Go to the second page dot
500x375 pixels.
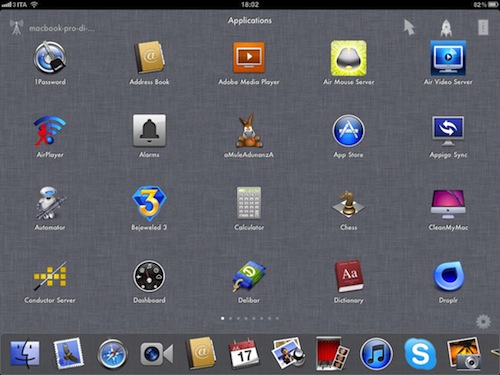(x=230, y=318)
